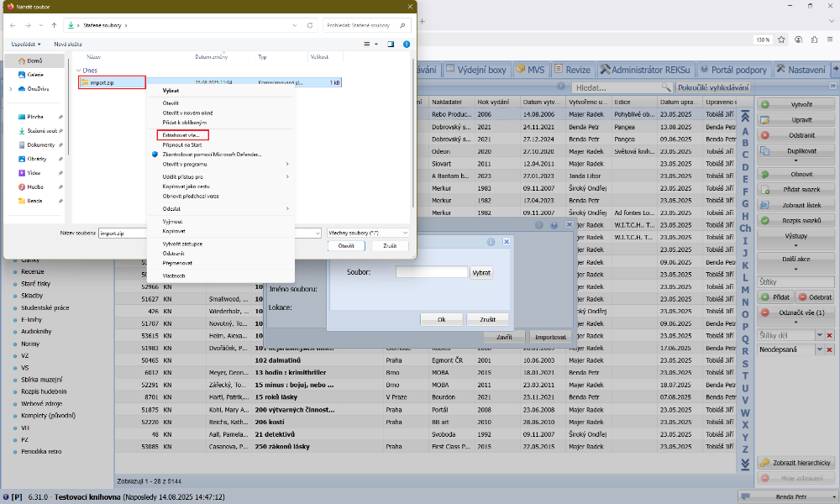Click the red X beside Neodepsaná
This screenshot has width=840, height=504.
[830, 349]
